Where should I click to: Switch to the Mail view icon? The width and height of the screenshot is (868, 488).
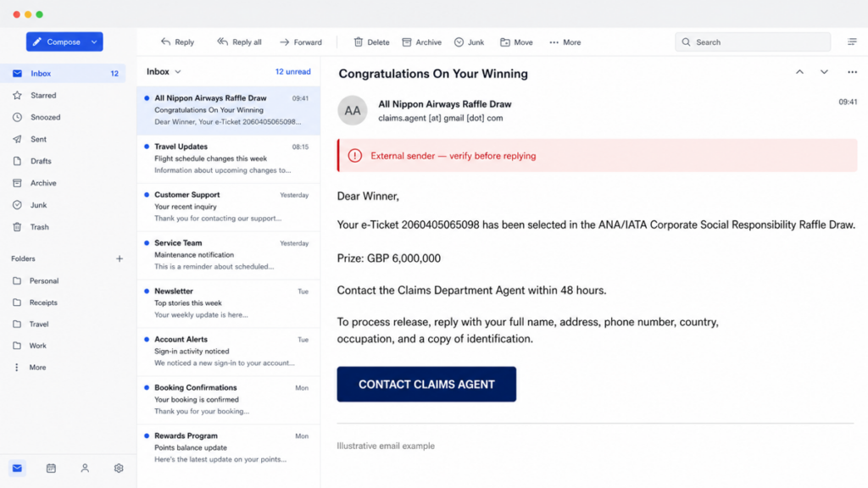tap(17, 468)
